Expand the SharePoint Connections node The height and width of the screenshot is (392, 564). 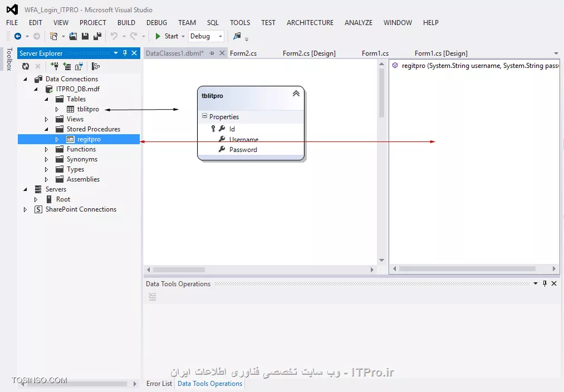click(x=25, y=209)
